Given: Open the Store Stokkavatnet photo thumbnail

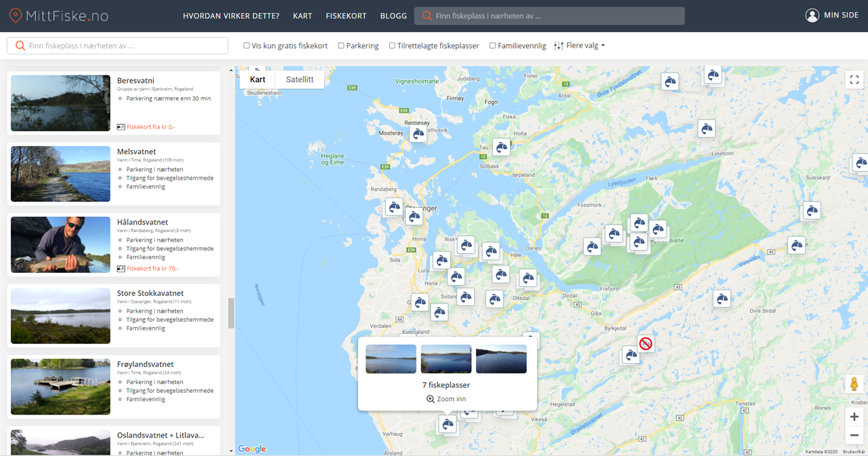Looking at the screenshot, I should click(60, 316).
